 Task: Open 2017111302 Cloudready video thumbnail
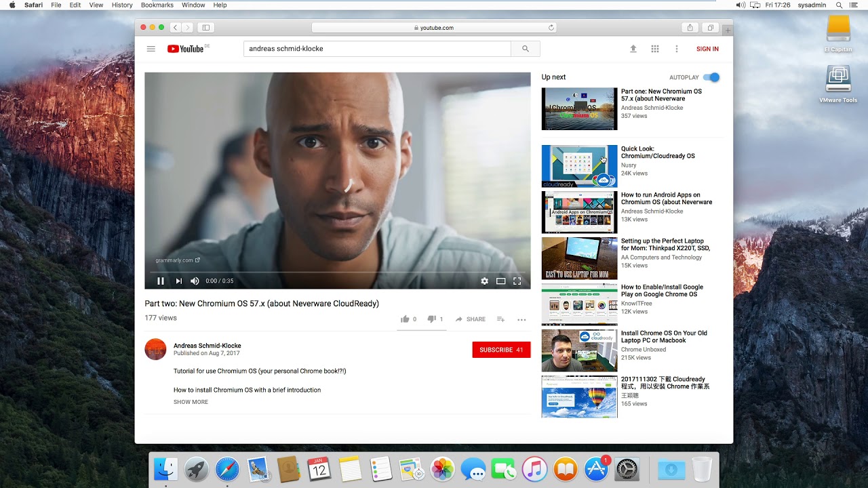coord(579,396)
